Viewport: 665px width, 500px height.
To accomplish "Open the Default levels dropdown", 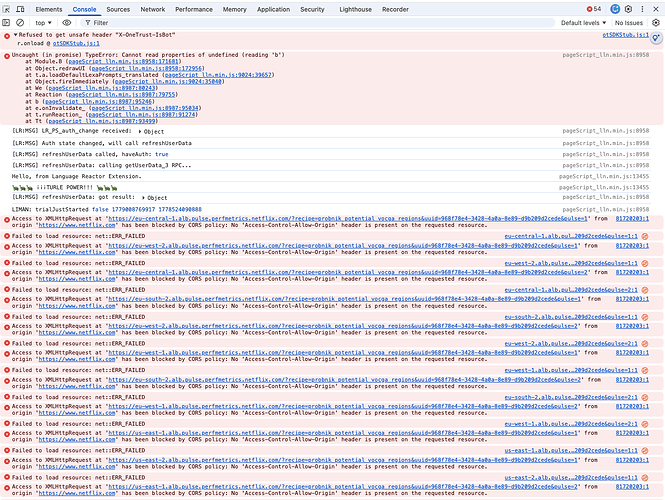I will 584,23.
